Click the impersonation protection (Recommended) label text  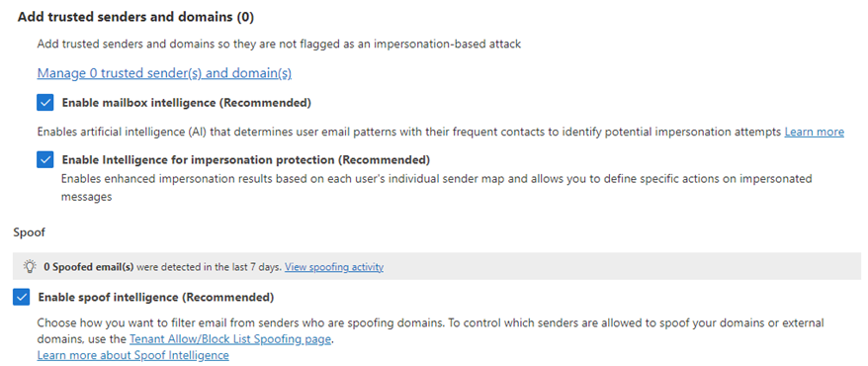point(246,160)
